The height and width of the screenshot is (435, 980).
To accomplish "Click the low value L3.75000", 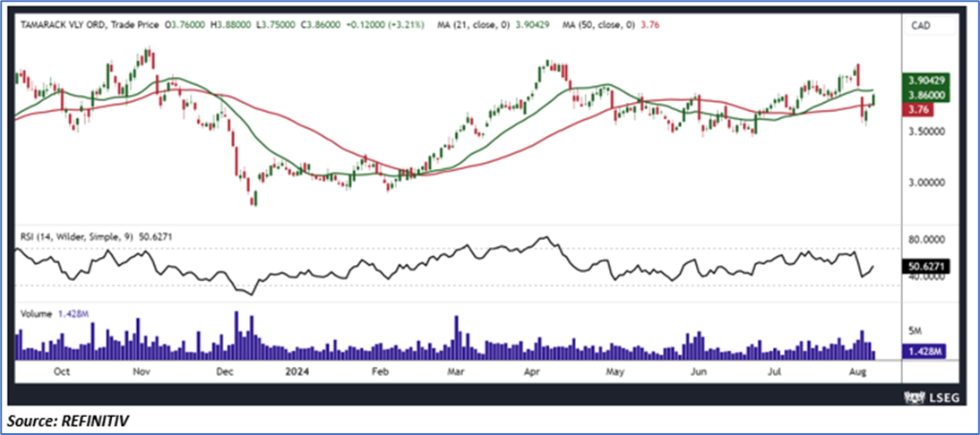I will pos(277,25).
